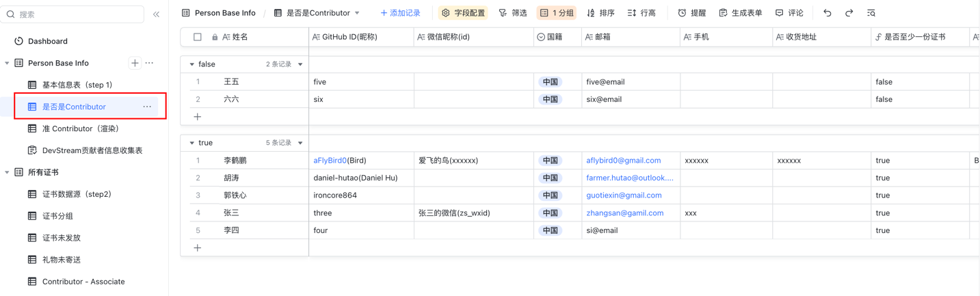Image resolution: width=980 pixels, height=296 pixels.
Task: Open field configuration (字段配置)
Action: (x=462, y=13)
